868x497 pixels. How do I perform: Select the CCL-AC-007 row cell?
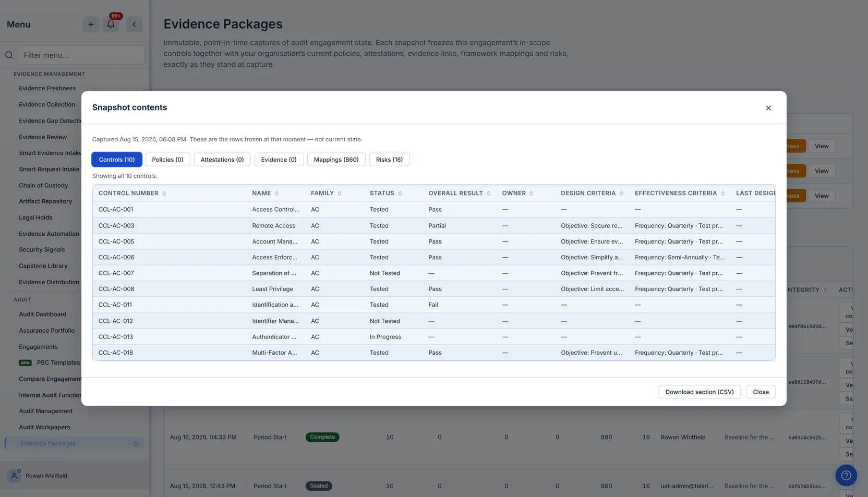(116, 273)
